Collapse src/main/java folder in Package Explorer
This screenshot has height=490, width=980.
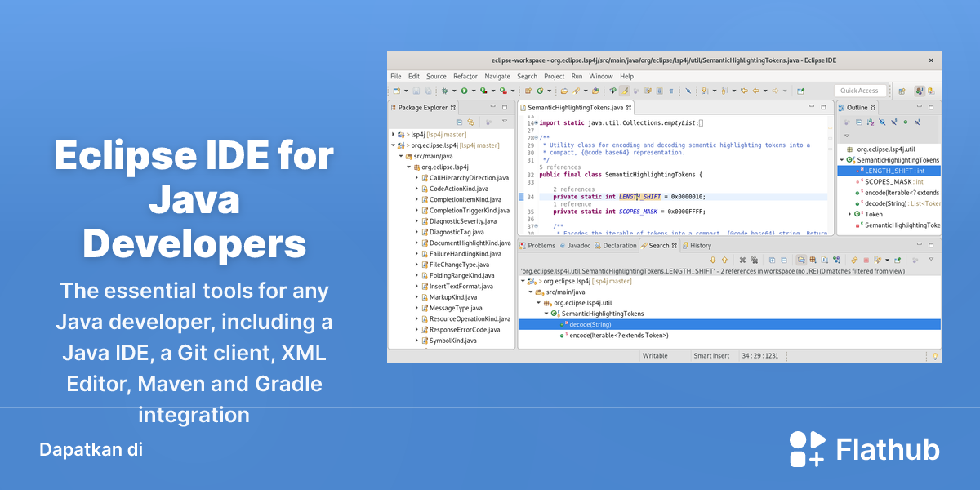(401, 156)
